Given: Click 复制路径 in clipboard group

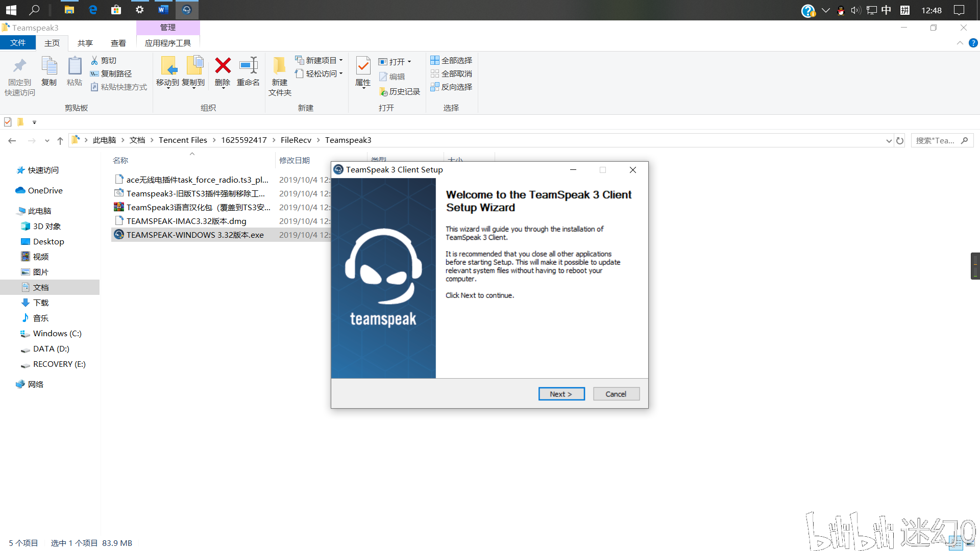Looking at the screenshot, I should click(111, 73).
